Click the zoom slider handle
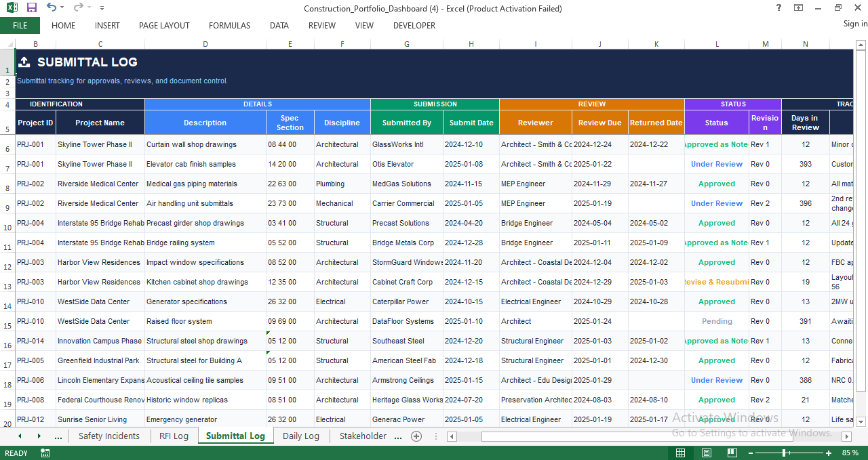The image size is (868, 460). (x=785, y=453)
